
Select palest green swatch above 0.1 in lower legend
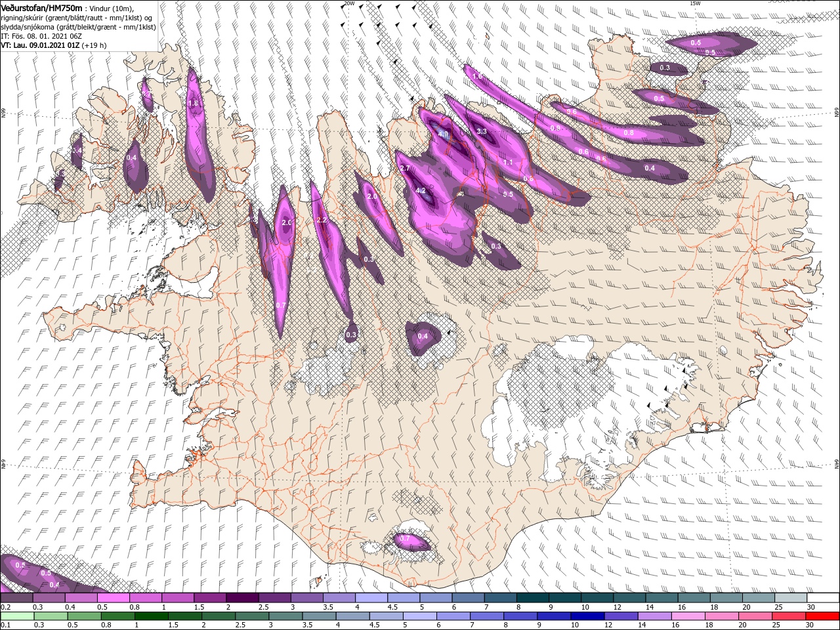coord(16,616)
